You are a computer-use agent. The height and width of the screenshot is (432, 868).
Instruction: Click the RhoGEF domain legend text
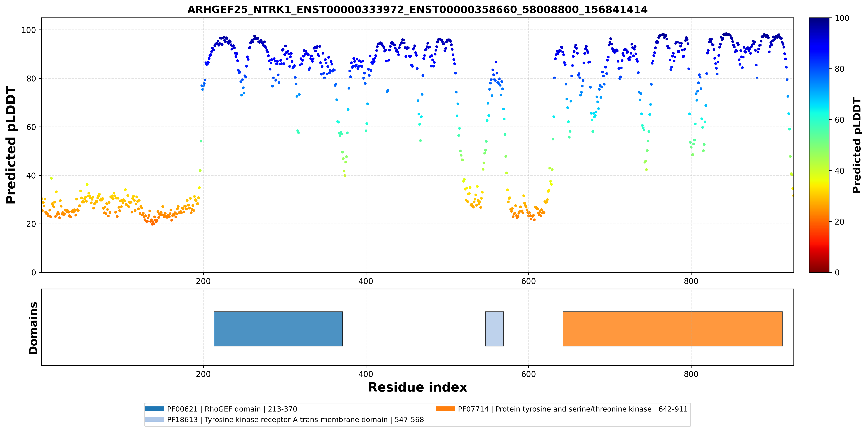pos(232,409)
